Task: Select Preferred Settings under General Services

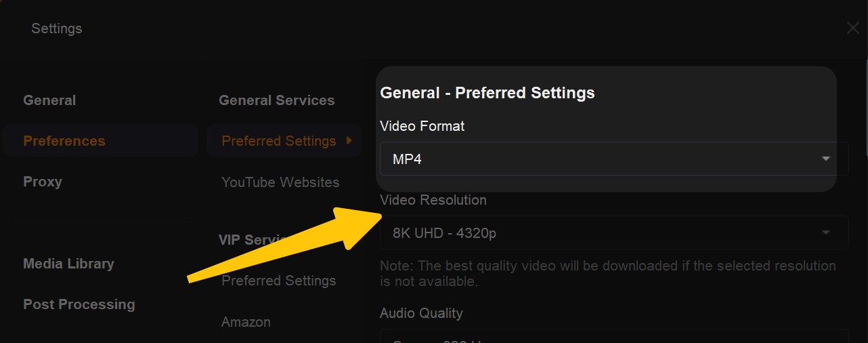Action: [x=279, y=141]
